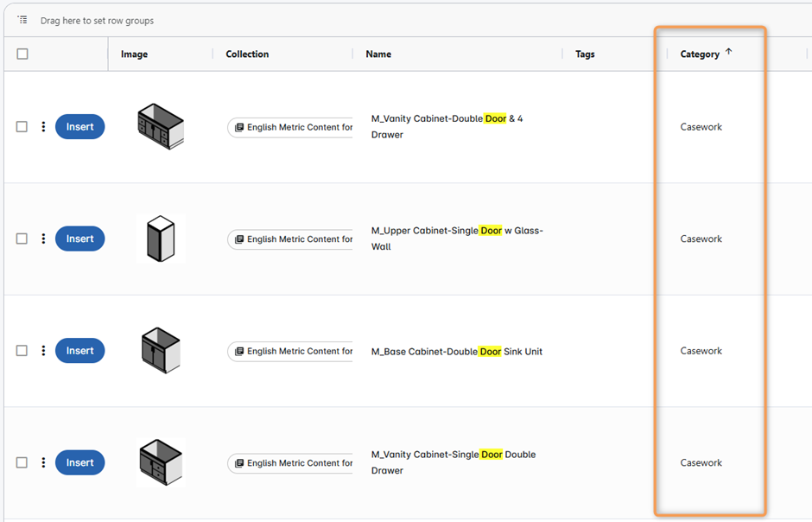The image size is (812, 522).
Task: Open three-dot menu for Vanity Cabinet-Single Door row
Action: 43,463
